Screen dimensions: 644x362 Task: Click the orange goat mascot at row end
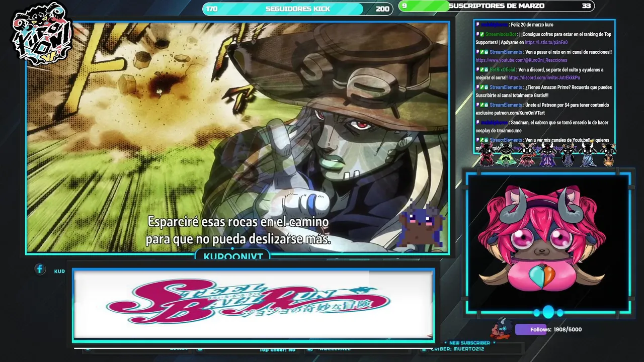click(608, 154)
